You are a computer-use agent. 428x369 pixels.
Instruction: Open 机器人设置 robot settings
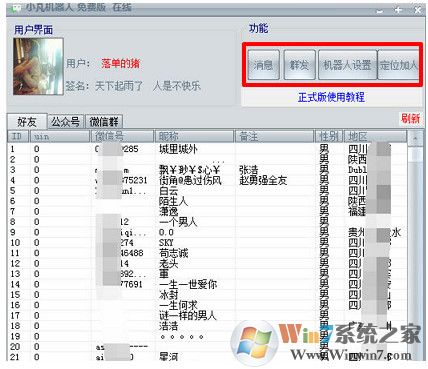(347, 65)
